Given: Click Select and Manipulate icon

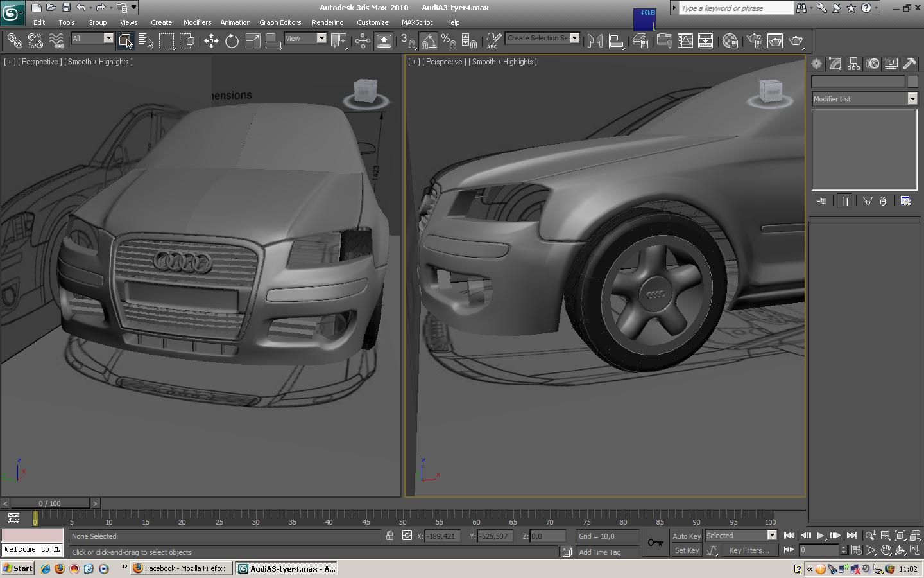Looking at the screenshot, I should coord(363,41).
